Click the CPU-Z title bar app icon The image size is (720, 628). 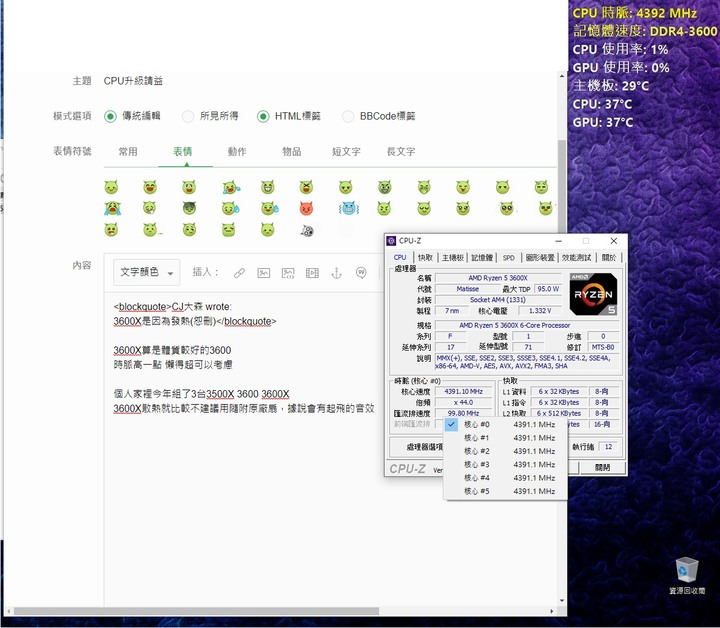click(x=391, y=241)
